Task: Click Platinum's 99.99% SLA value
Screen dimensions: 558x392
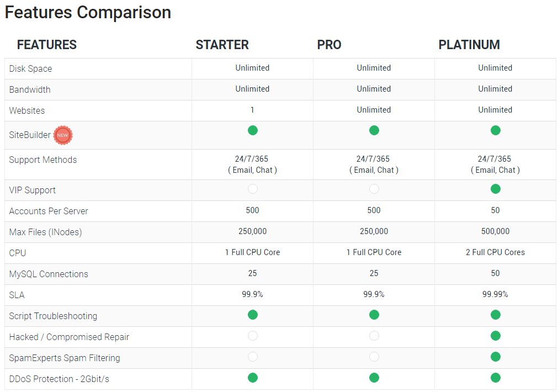Action: pos(496,294)
